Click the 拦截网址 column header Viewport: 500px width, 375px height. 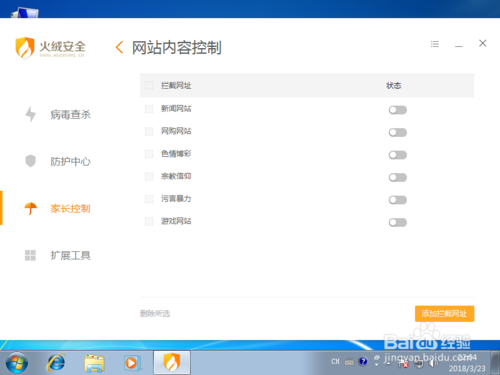pyautogui.click(x=176, y=85)
